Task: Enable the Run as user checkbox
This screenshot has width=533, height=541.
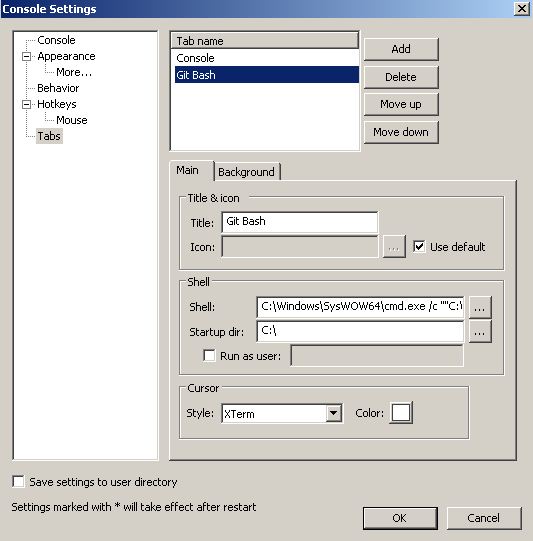Action: click(x=209, y=356)
